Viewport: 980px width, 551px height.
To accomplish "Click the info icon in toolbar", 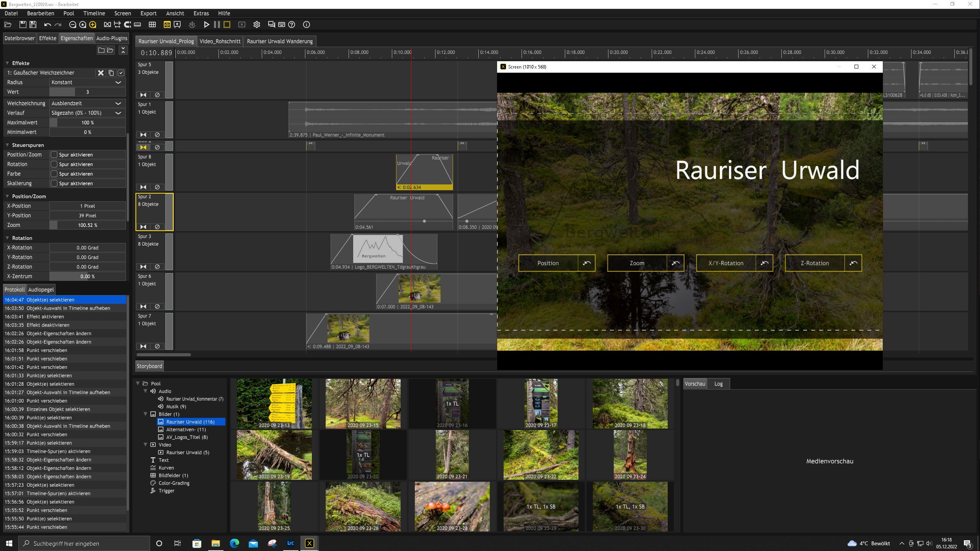I will click(x=307, y=24).
